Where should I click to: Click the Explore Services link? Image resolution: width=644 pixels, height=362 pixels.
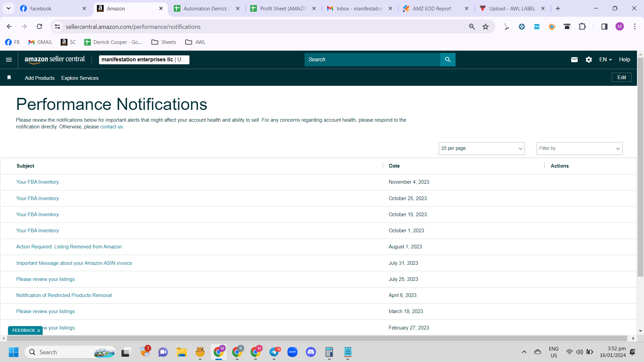pyautogui.click(x=80, y=78)
